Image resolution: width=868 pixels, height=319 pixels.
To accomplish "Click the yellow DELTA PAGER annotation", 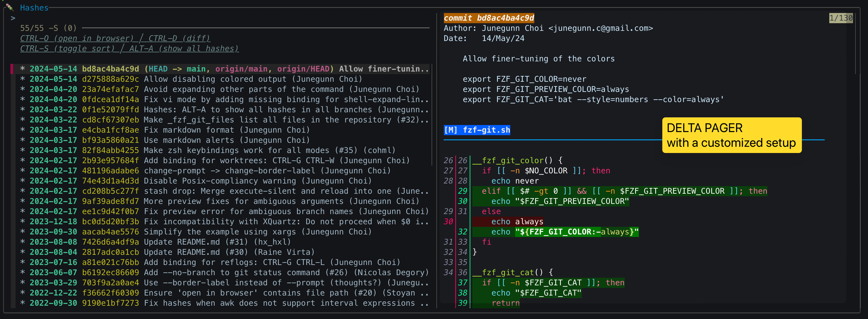I will click(x=731, y=135).
